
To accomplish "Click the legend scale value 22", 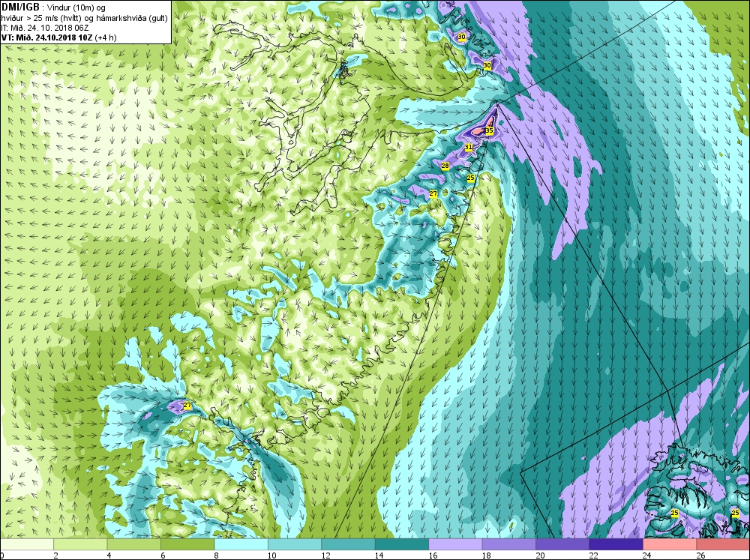I will point(593,556).
